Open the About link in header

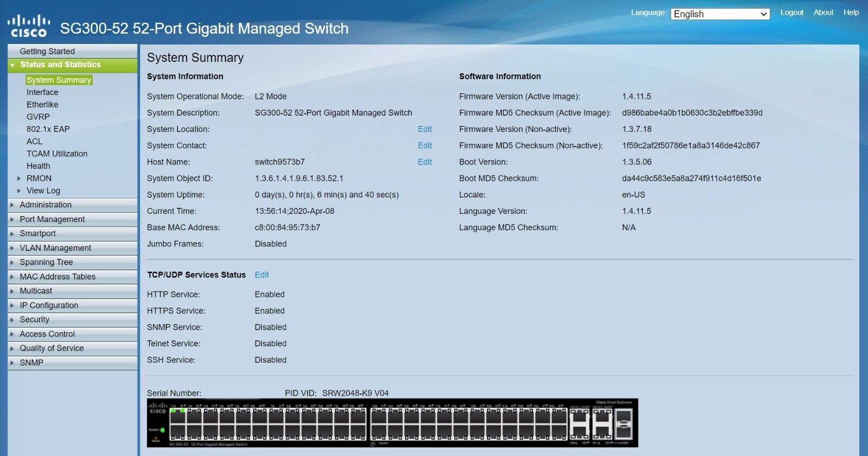823,12
